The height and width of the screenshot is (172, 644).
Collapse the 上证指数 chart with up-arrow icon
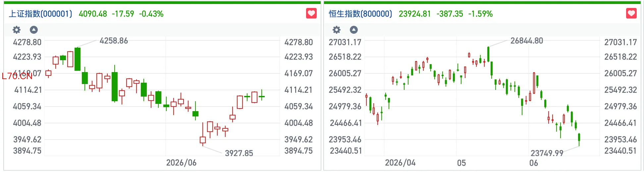[x=34, y=30]
